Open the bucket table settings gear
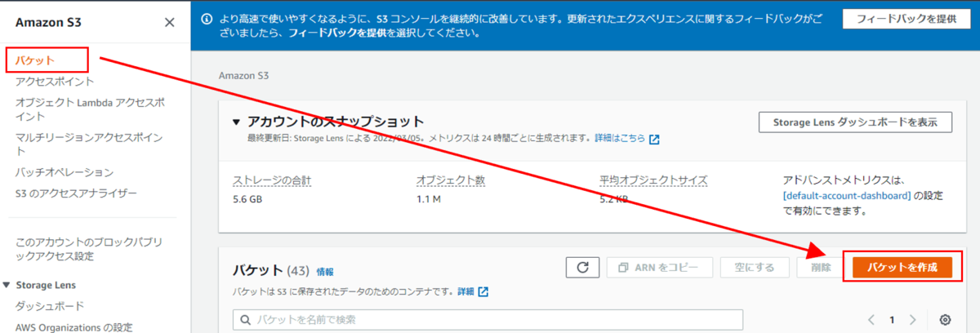Screen dimensions: 980x333 pyautogui.click(x=946, y=319)
